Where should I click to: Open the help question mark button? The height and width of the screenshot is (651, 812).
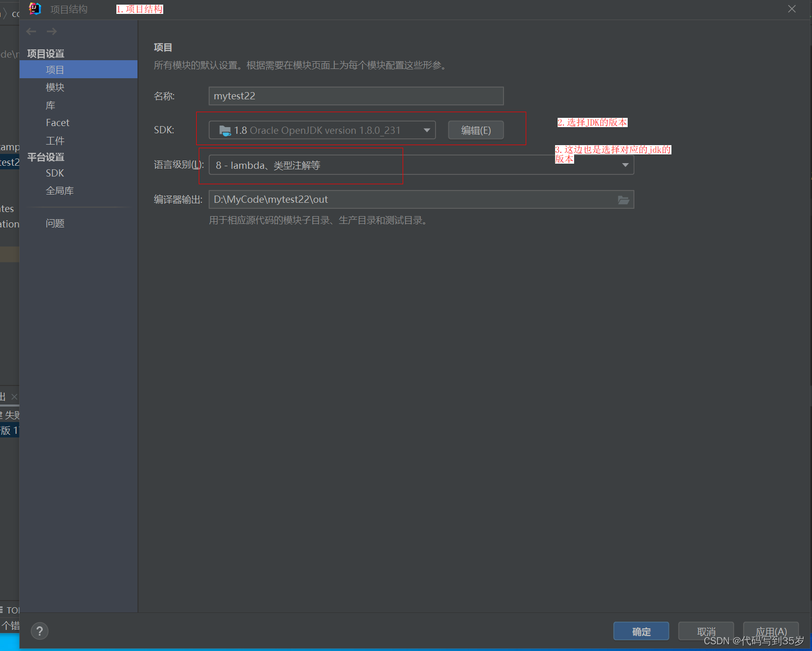[x=40, y=631]
